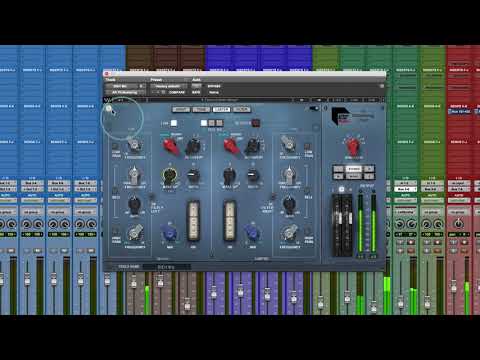Screen dimensions: 480x360
Task: Select highlighted center button in output grid
Action: tap(354, 169)
